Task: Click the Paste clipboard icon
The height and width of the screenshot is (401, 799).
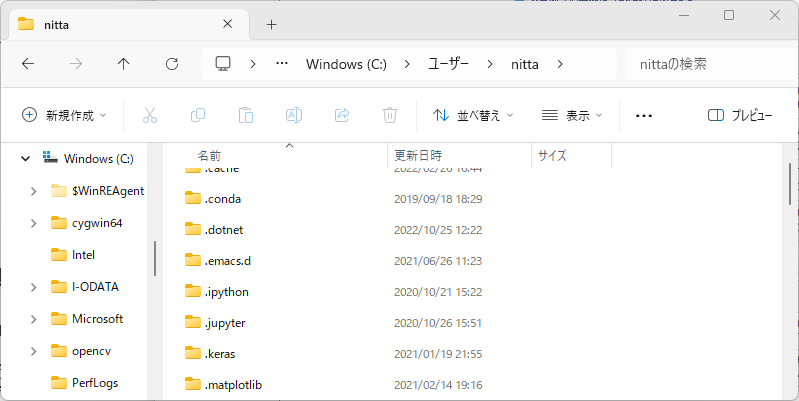Action: click(x=246, y=115)
